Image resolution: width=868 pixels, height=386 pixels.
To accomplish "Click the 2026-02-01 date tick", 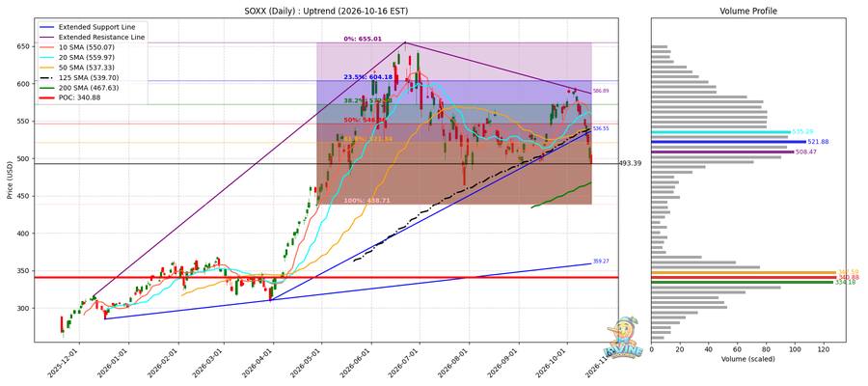I will (164, 363).
